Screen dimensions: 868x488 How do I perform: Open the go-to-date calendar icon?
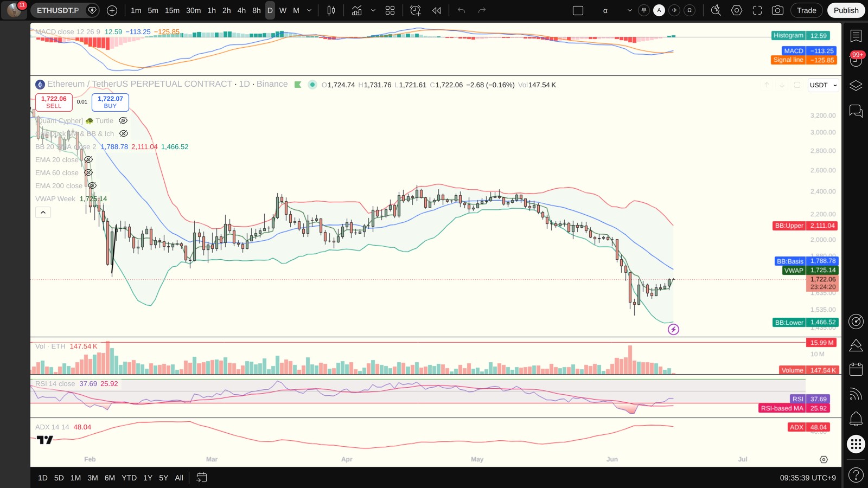201,478
